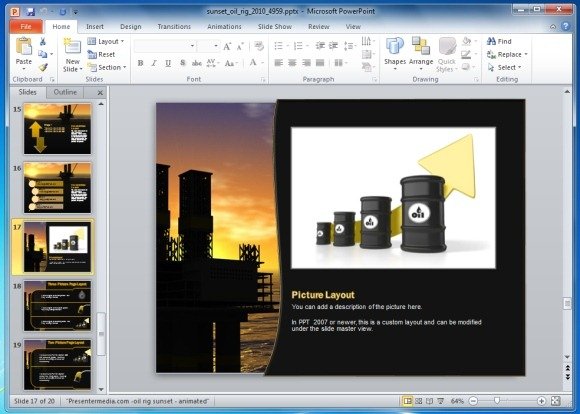The width and height of the screenshot is (580, 414).
Task: Select the Format Painter brush icon
Action: [x=43, y=68]
